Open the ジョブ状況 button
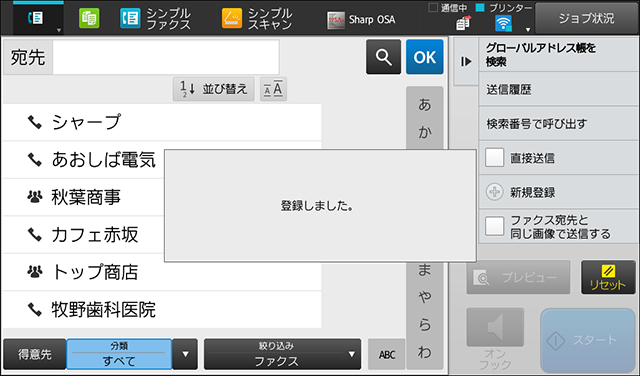Screen dimensions: 640x376 pos(586,18)
